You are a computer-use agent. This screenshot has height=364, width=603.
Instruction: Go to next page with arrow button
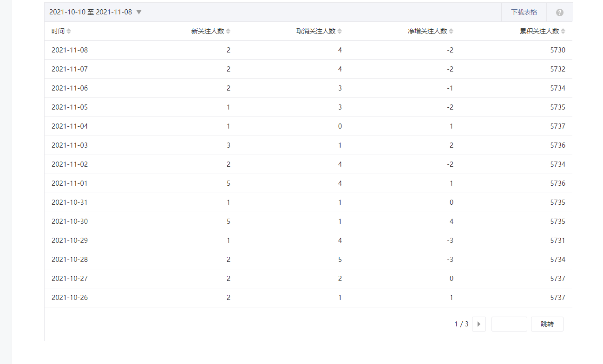(x=478, y=324)
